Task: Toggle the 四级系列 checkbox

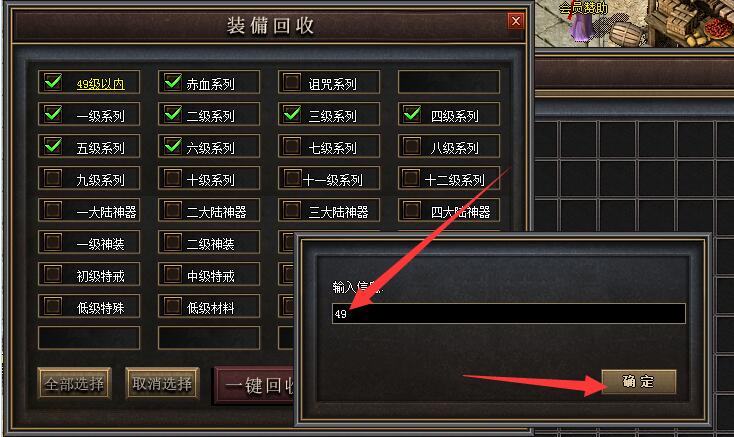Action: click(x=412, y=114)
